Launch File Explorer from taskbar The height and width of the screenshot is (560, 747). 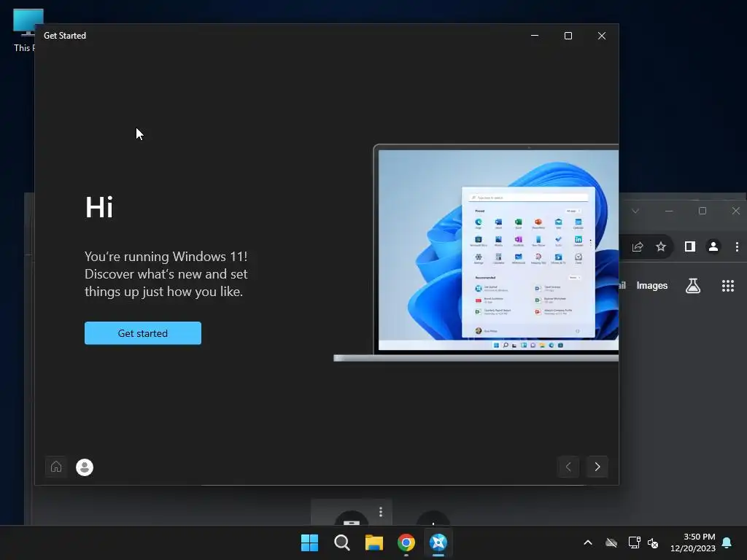pos(374,542)
